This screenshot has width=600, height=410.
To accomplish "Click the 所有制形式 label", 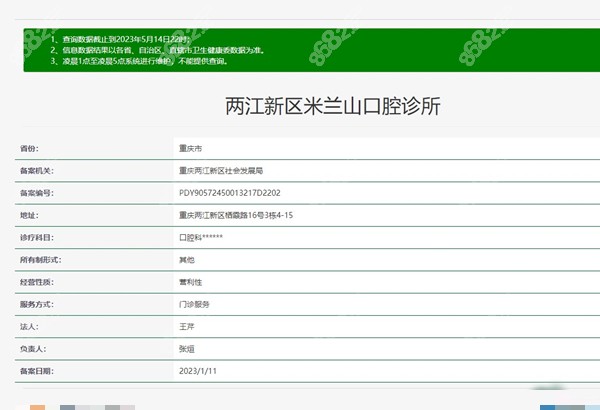I will click(41, 260).
